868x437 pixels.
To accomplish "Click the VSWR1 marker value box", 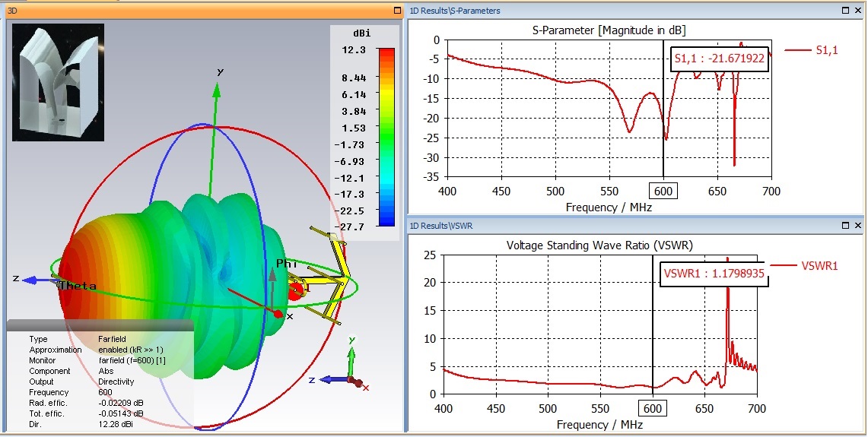I will coord(714,274).
